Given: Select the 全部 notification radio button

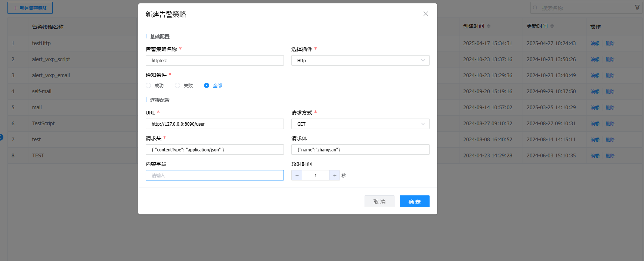Looking at the screenshot, I should pos(207,85).
